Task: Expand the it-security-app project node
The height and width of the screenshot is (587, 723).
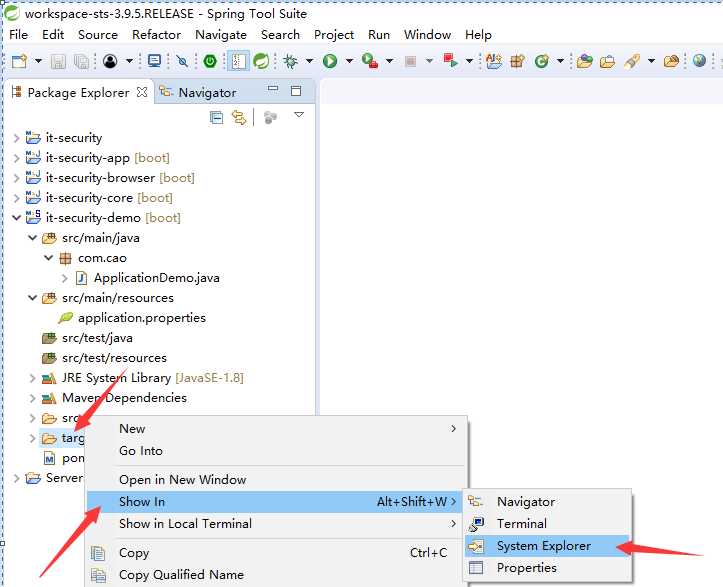Action: (17, 158)
